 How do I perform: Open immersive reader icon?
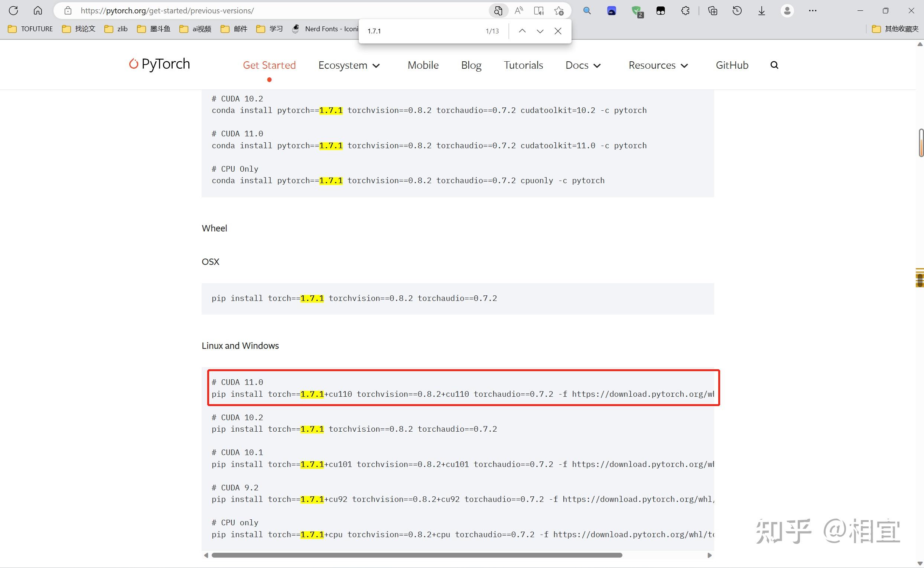click(539, 10)
